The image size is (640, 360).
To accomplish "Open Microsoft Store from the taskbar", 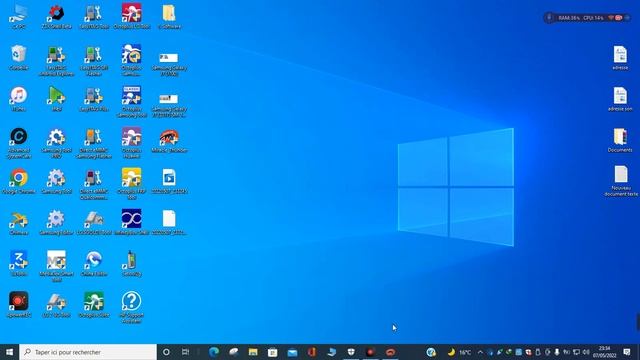I will pyautogui.click(x=273, y=352).
